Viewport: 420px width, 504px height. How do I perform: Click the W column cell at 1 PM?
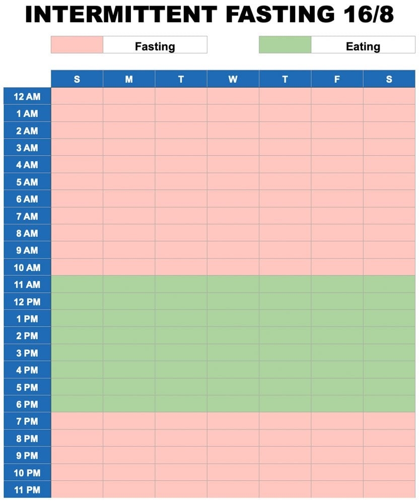click(x=233, y=319)
